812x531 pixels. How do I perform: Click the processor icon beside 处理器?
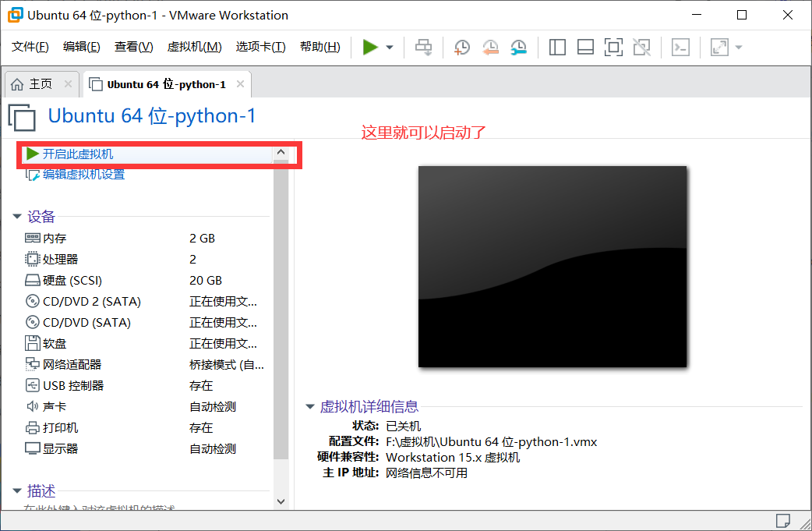coord(32,259)
